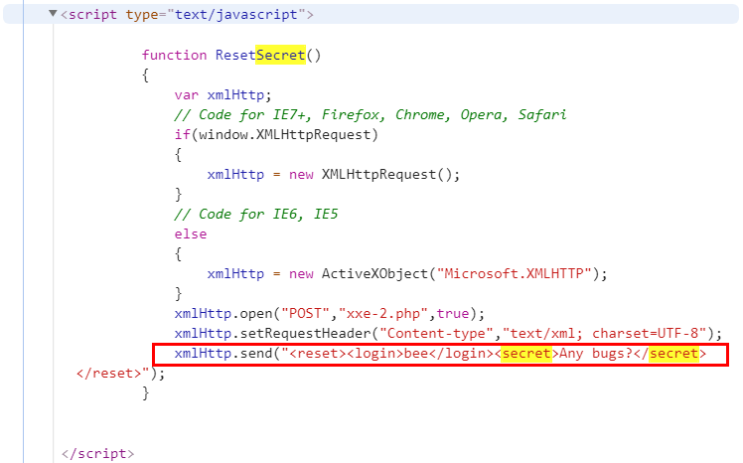
Task: Click the 'else' keyword line
Action: 190,234
